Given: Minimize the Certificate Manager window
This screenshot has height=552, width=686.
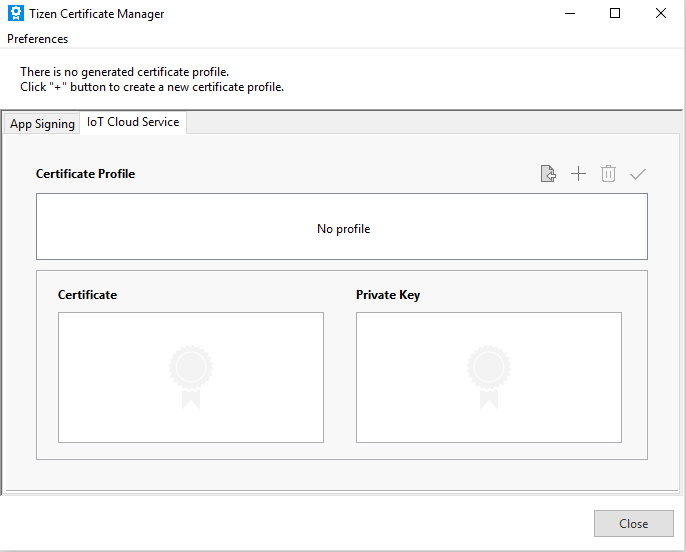Looking at the screenshot, I should click(569, 14).
